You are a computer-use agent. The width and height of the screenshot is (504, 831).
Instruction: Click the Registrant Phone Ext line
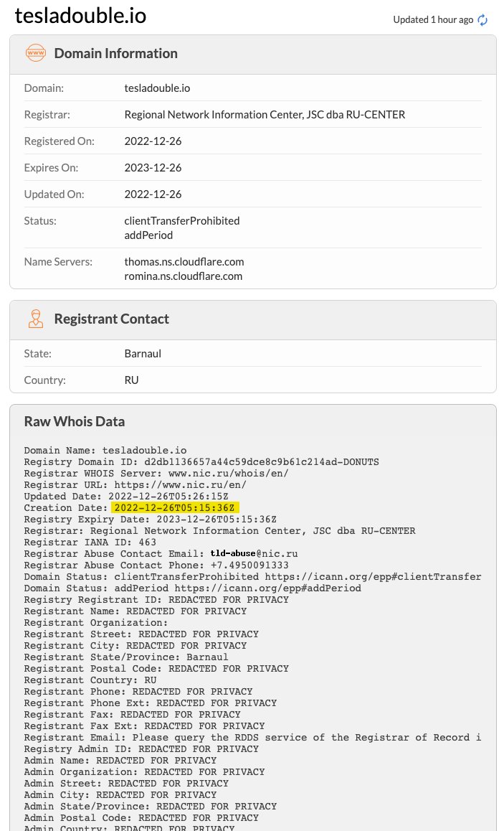pyautogui.click(x=151, y=703)
